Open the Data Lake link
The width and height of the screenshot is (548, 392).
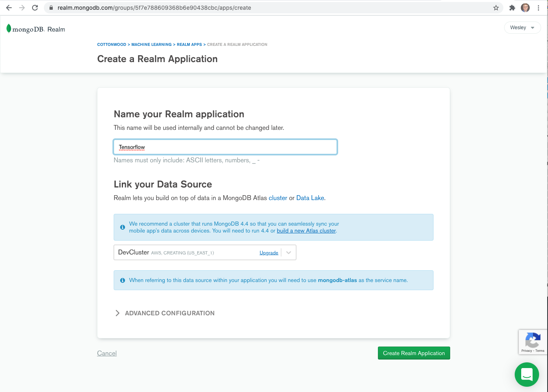pyautogui.click(x=310, y=198)
